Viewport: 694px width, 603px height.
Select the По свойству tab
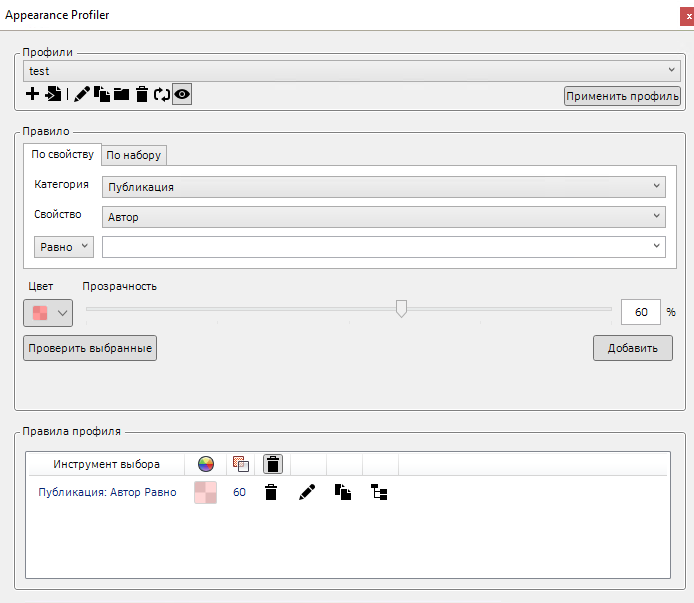[62, 155]
